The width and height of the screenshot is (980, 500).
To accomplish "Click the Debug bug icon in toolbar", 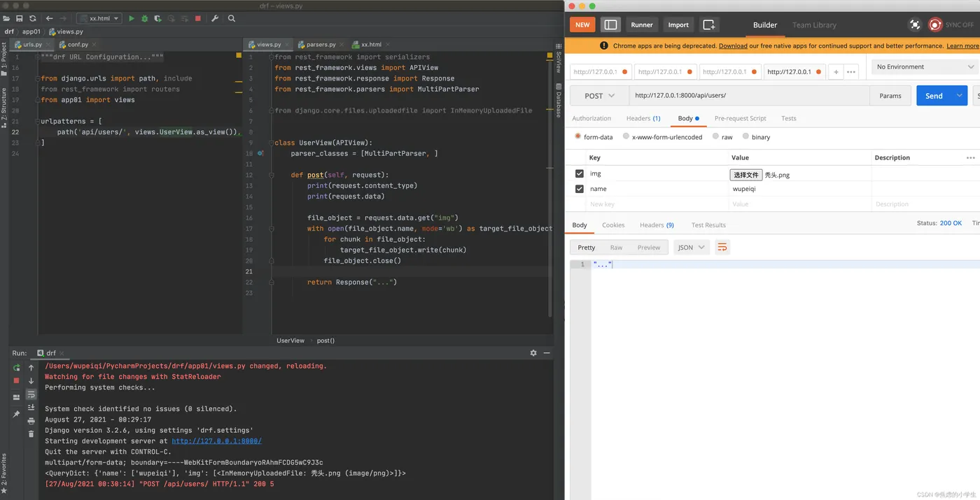I will pyautogui.click(x=144, y=19).
